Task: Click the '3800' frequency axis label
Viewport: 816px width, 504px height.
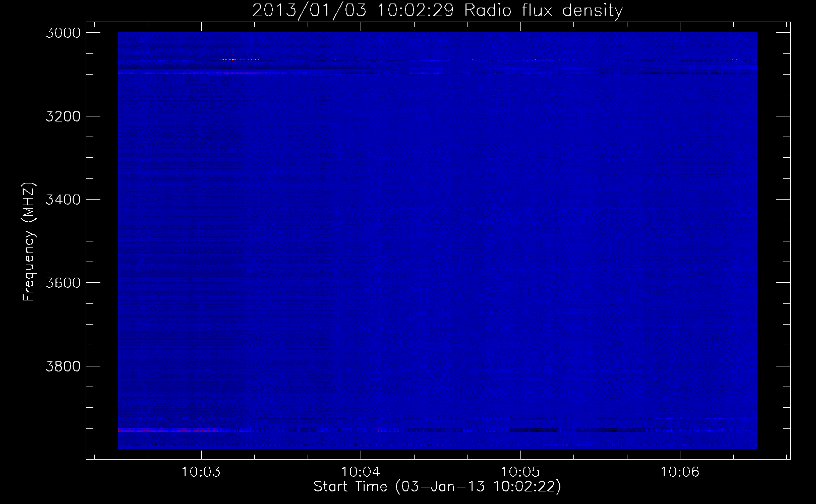Action: coord(63,366)
